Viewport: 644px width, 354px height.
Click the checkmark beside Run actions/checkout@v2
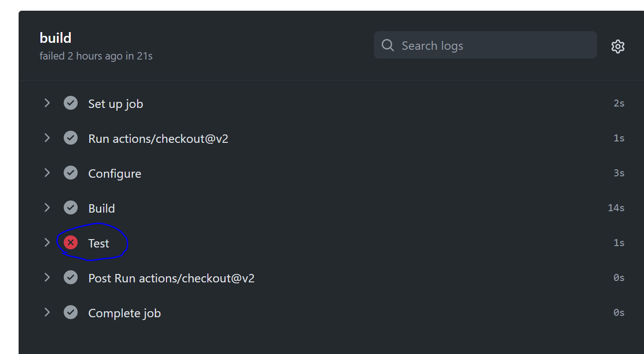point(71,138)
